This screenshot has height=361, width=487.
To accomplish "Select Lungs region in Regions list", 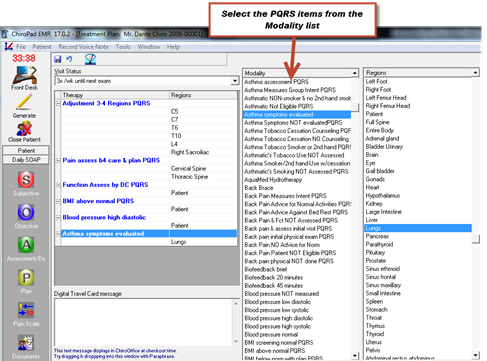I will [x=418, y=228].
